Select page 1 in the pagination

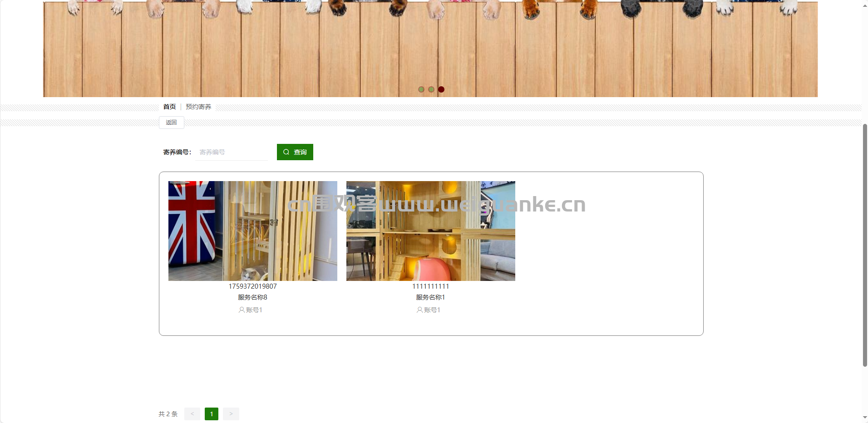tap(212, 414)
